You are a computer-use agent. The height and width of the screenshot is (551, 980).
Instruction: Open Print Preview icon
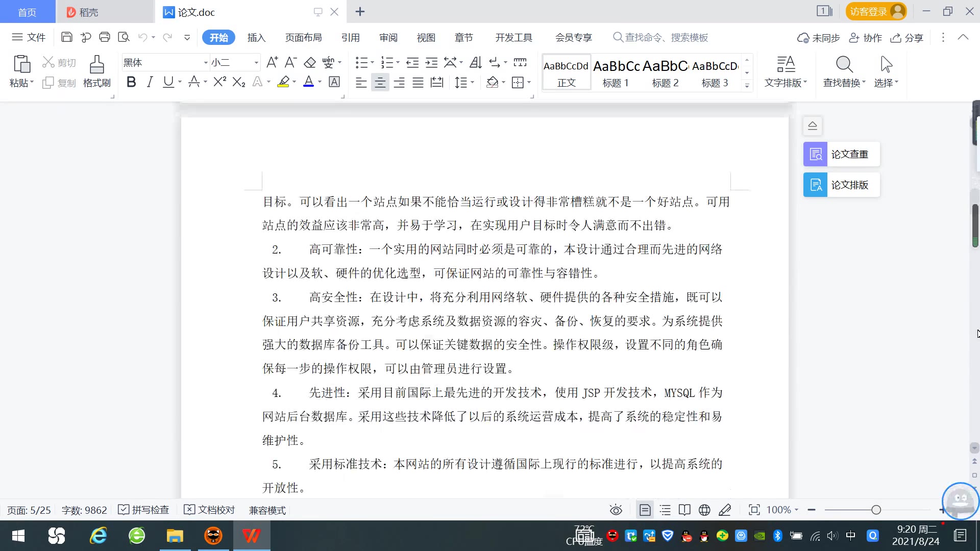(x=124, y=37)
